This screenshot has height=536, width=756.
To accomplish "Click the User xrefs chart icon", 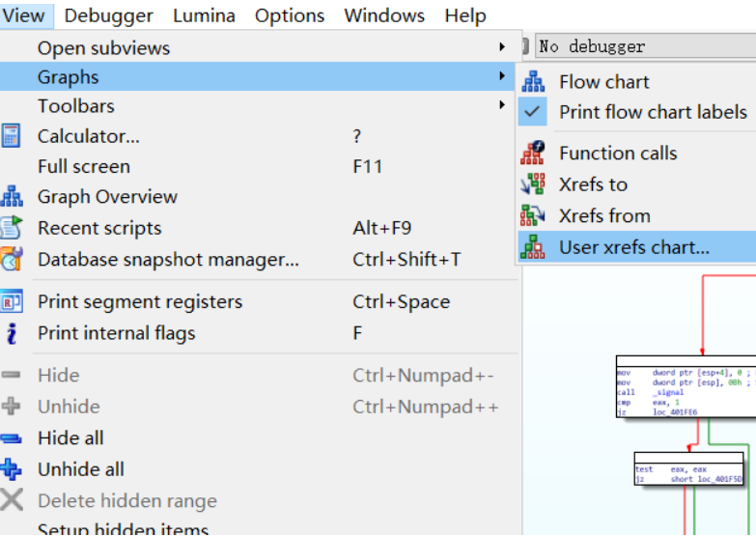I will click(533, 247).
